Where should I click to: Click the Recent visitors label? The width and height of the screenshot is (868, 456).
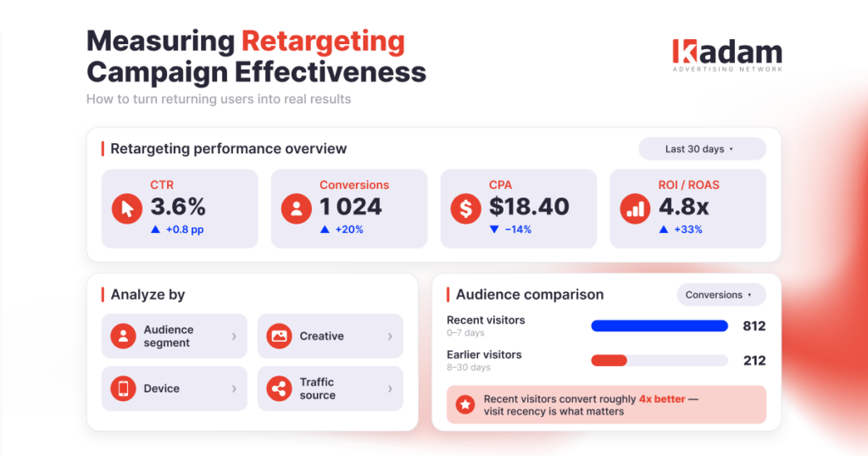[x=486, y=320]
